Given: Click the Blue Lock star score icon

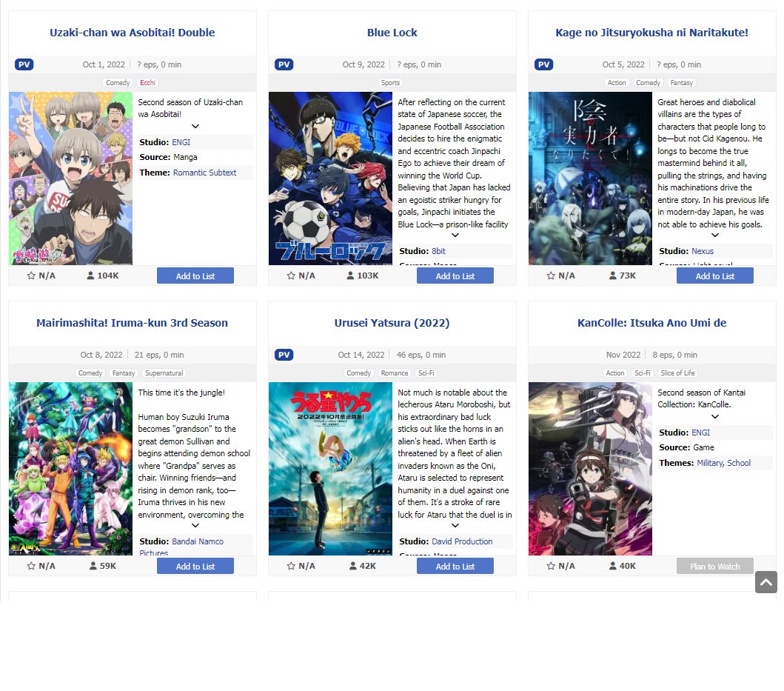Looking at the screenshot, I should [x=291, y=276].
